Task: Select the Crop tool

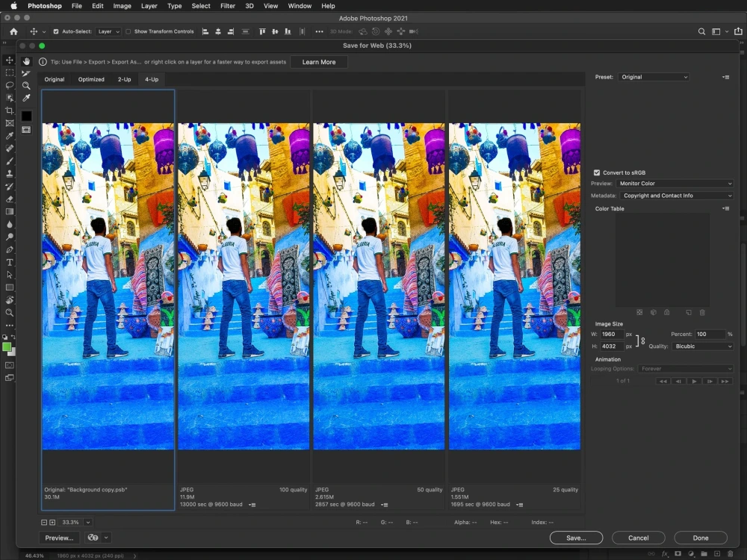Action: pos(9,111)
